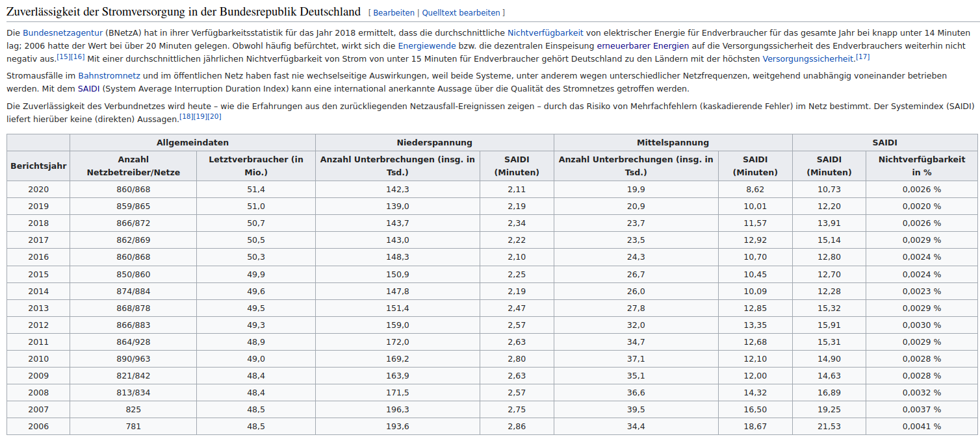Click the 21,53 SAIDI value for 2006
980x437 pixels.
tap(829, 427)
